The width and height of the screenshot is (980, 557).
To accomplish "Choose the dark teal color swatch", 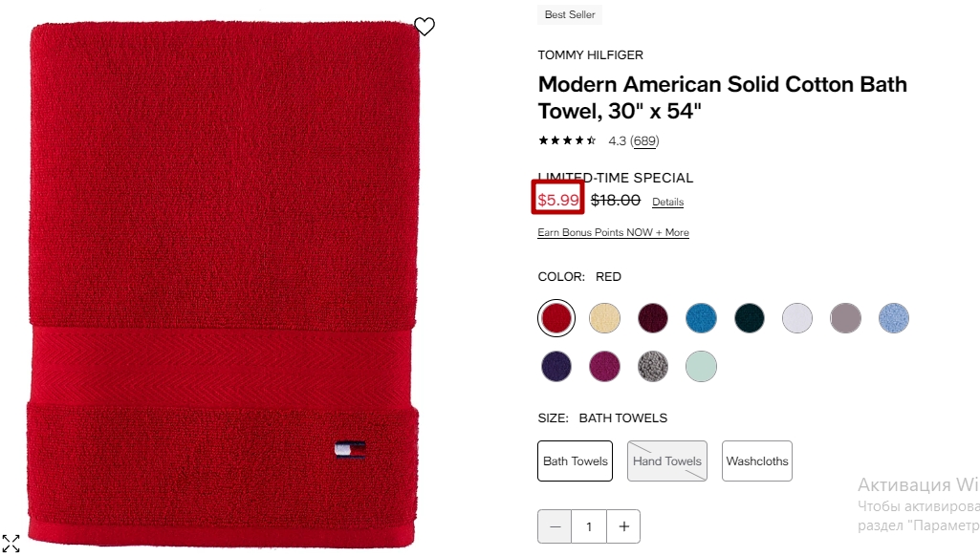I will (749, 318).
